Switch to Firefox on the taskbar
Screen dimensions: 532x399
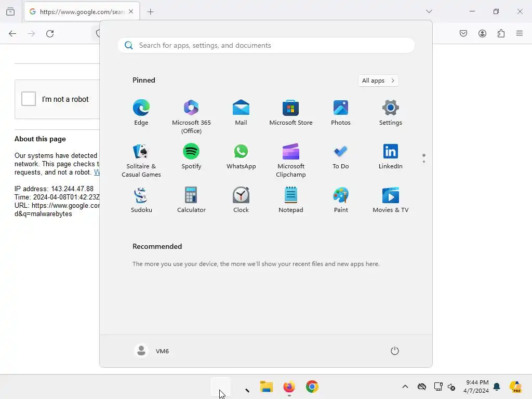click(x=289, y=387)
